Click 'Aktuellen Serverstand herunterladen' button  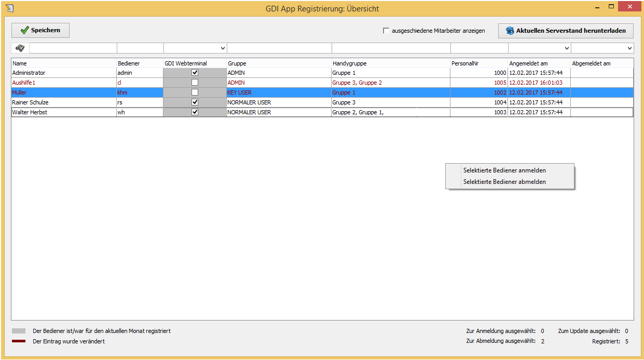[566, 31]
